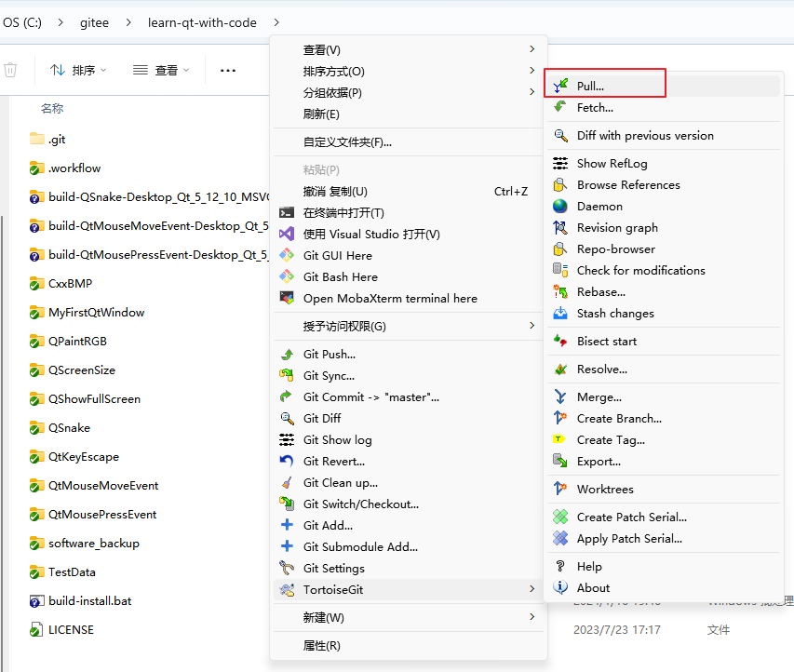The image size is (794, 672).
Task: Select the software_backup folder
Action: click(85, 543)
